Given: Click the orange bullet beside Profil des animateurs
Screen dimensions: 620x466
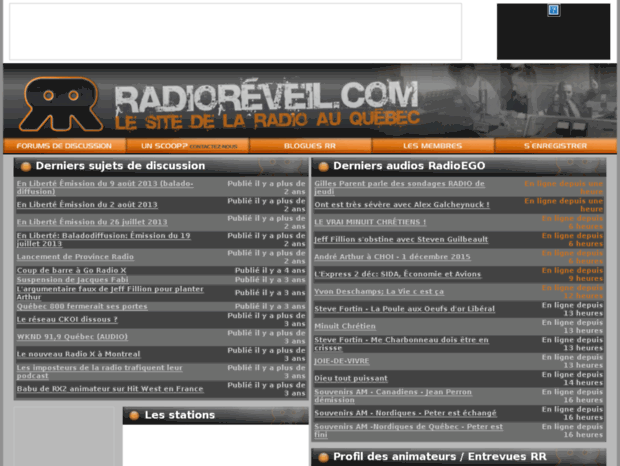Looking at the screenshot, I should (x=323, y=457).
